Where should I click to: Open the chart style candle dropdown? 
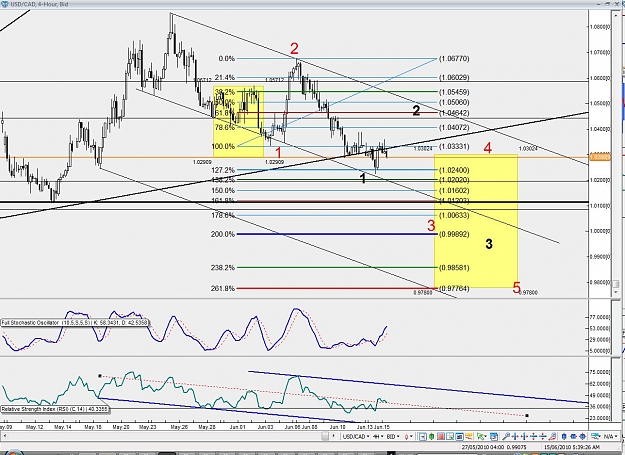pyautogui.click(x=409, y=437)
